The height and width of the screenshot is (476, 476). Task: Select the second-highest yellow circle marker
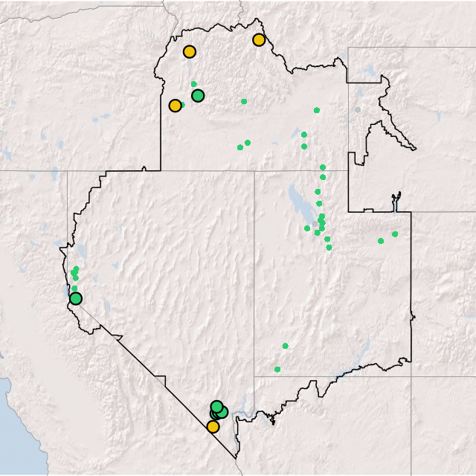tap(189, 51)
